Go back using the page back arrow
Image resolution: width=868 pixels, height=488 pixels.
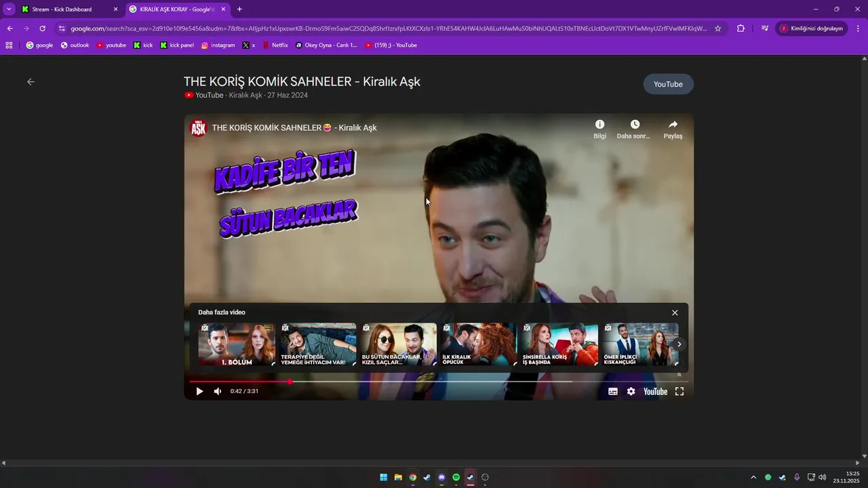click(31, 81)
